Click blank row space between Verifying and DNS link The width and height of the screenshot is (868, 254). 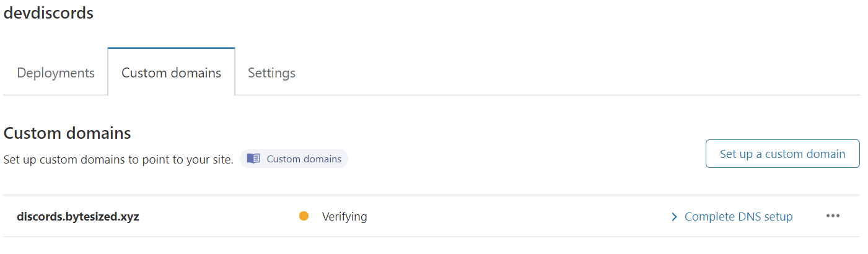coord(514,216)
